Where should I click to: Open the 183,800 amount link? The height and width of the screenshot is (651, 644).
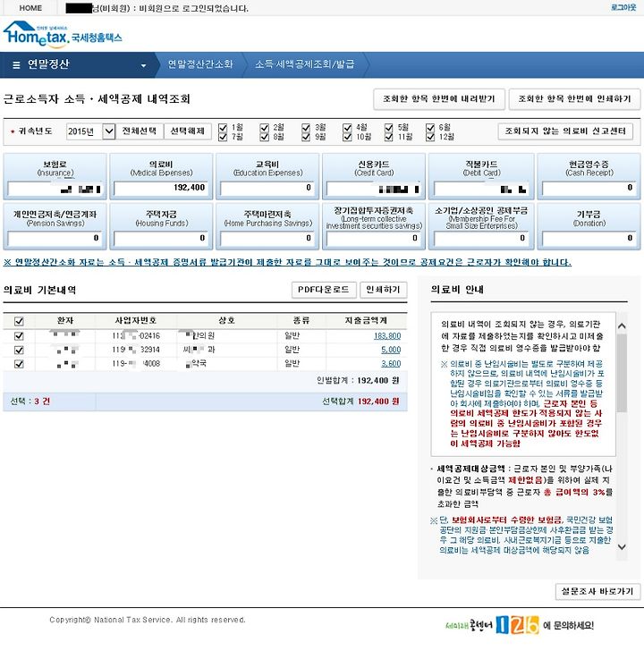(x=387, y=336)
